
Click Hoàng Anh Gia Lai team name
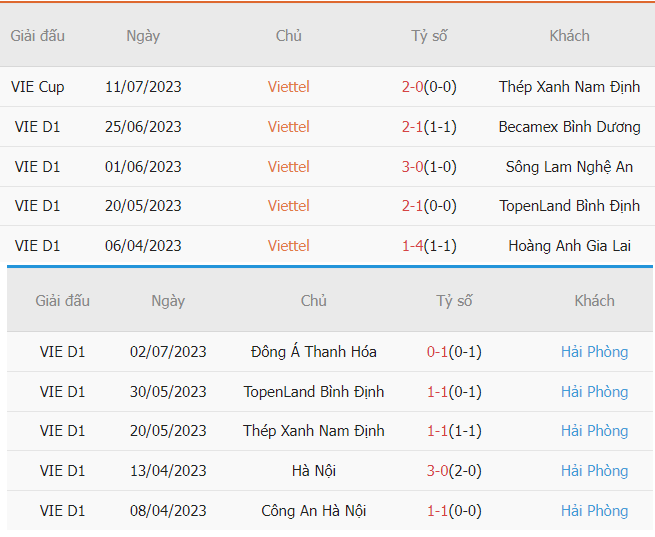click(x=569, y=246)
